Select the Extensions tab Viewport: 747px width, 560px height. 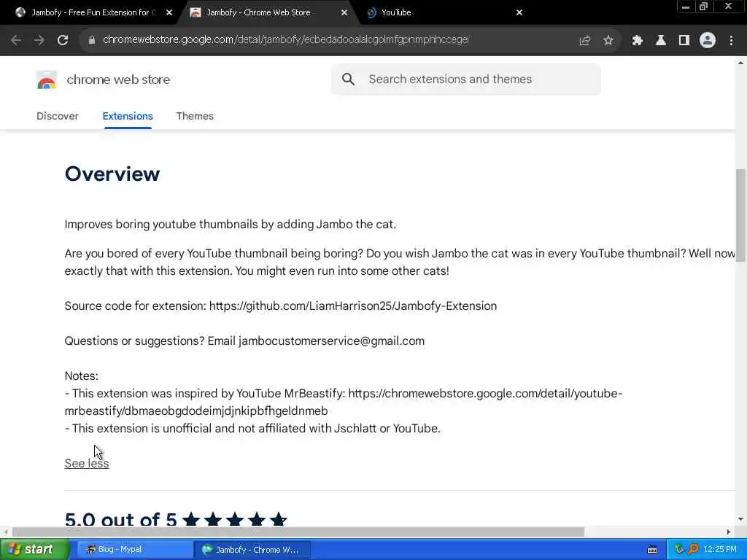[128, 116]
